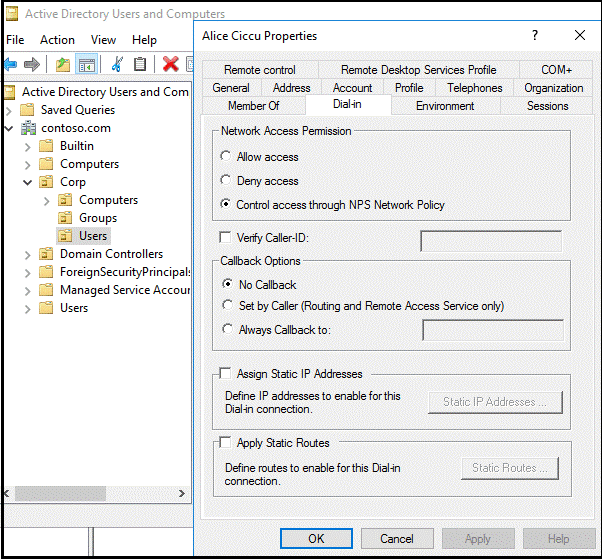Select Control access through NPS Network Policy
Image resolution: width=602 pixels, height=559 pixels.
225,204
